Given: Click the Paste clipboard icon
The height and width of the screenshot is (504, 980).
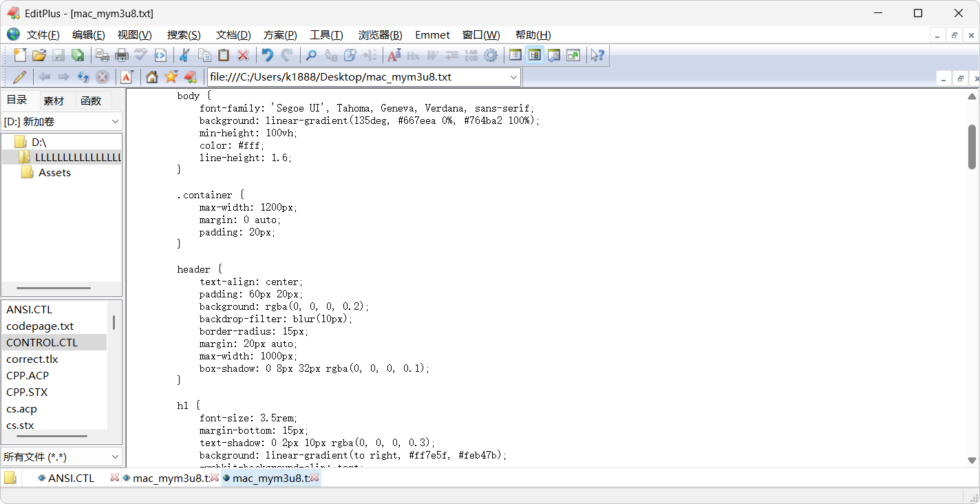Looking at the screenshot, I should coord(224,56).
